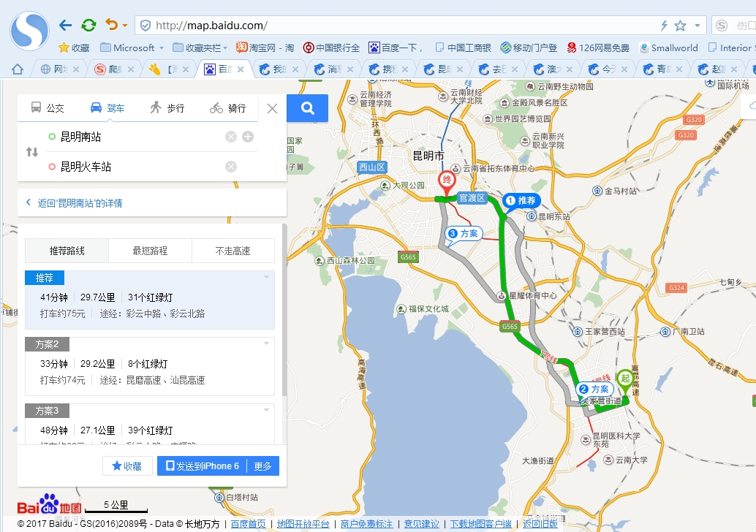Open the 收藏 favorites menu in bookmarks bar
756x532 pixels.
point(74,47)
